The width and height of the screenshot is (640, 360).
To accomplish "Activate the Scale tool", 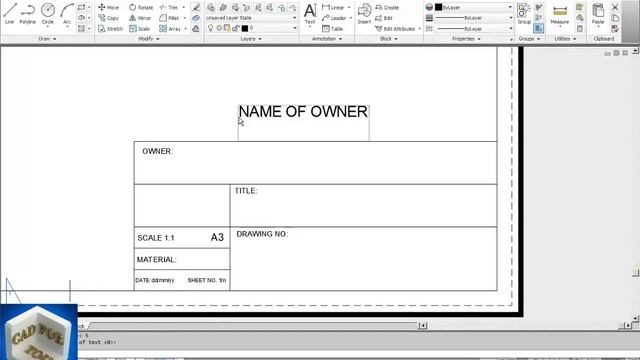I will coord(140,29).
